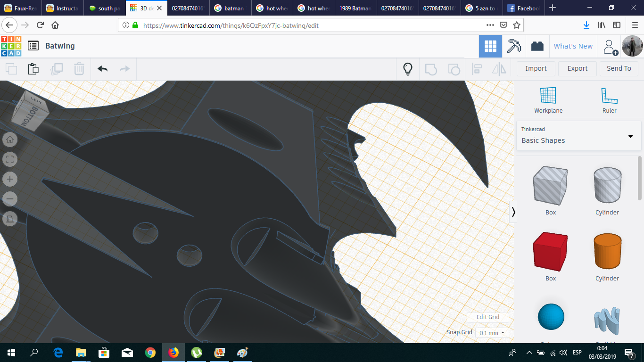644x362 pixels.
Task: Click the invite people icon
Action: [610, 47]
